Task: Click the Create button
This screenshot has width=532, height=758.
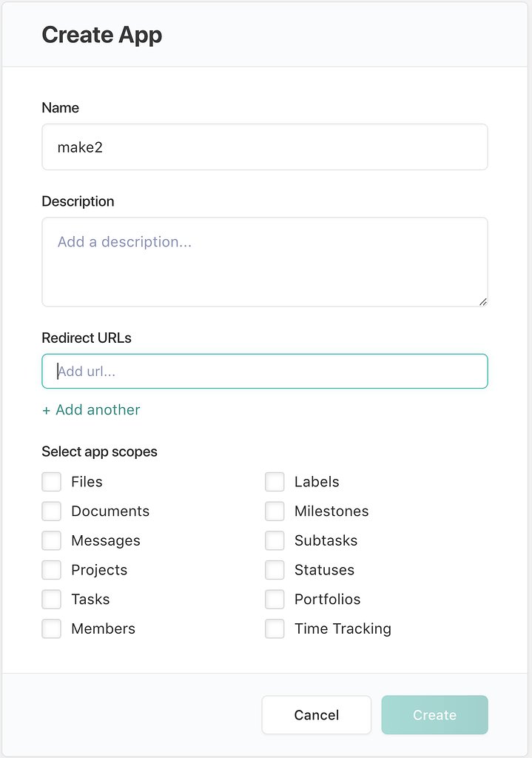Action: tap(434, 715)
